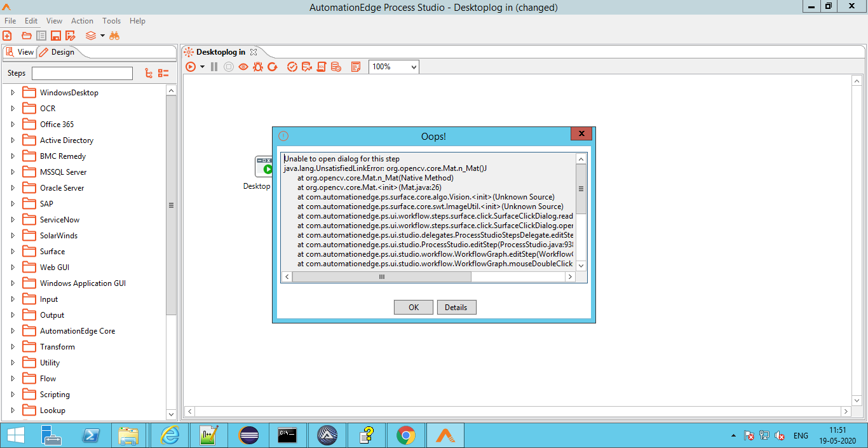Open Internet Explorer from the taskbar

coord(170,435)
